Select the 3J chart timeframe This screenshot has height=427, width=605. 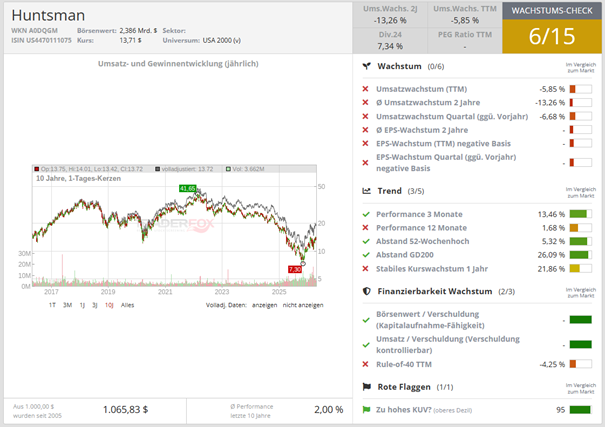(x=95, y=305)
